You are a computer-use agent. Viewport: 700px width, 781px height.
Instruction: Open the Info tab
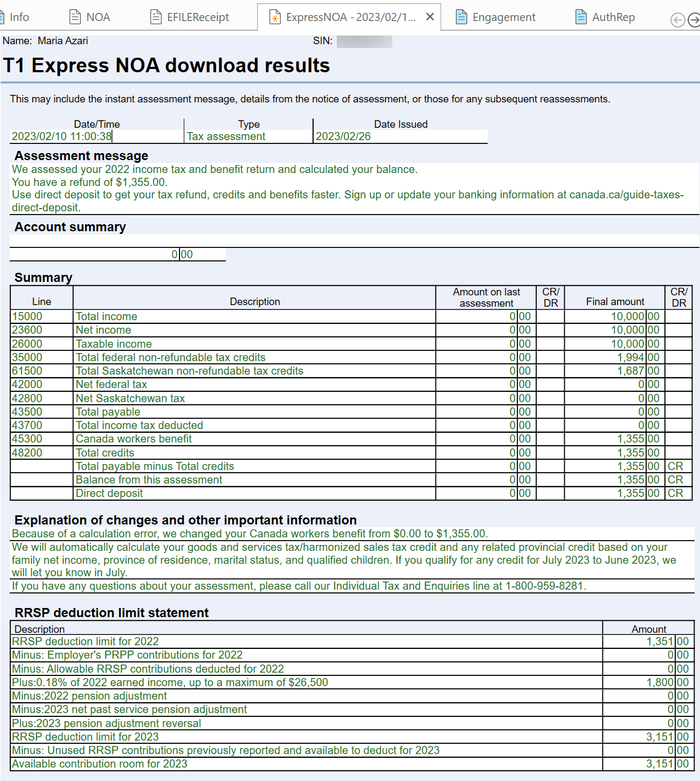16,17
